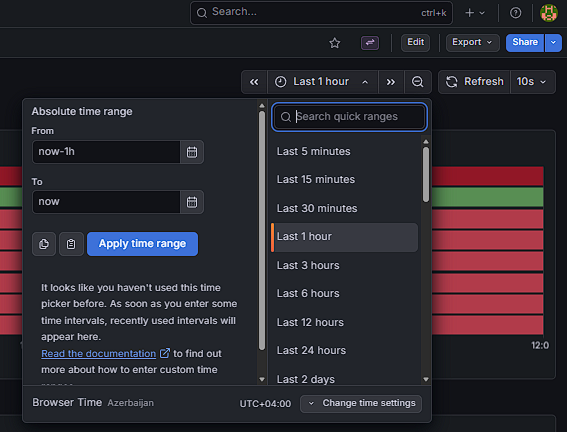Apply time range
The height and width of the screenshot is (432, 567).
142,244
